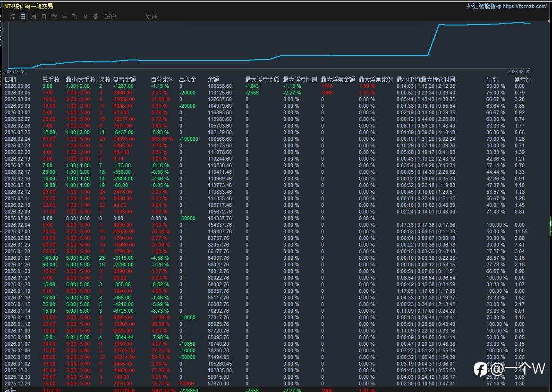The width and height of the screenshot is (552, 392).
Task: Click the 胜率 column header
Action: coord(492,79)
